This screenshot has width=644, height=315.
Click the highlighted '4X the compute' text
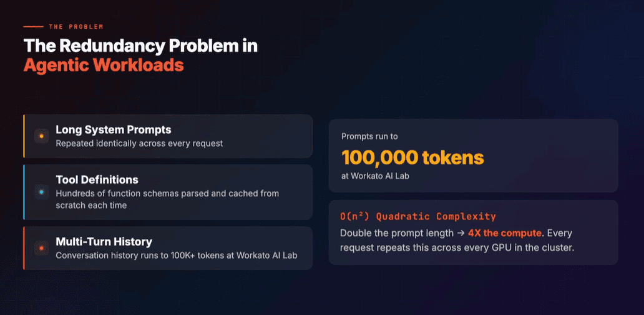[504, 233]
